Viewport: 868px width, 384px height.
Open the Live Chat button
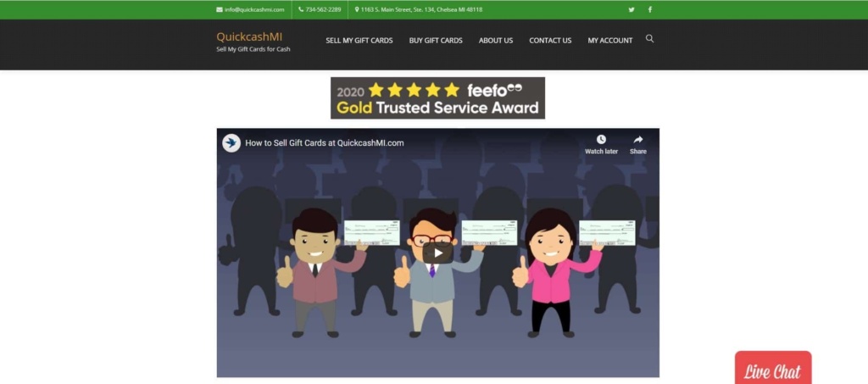point(773,369)
